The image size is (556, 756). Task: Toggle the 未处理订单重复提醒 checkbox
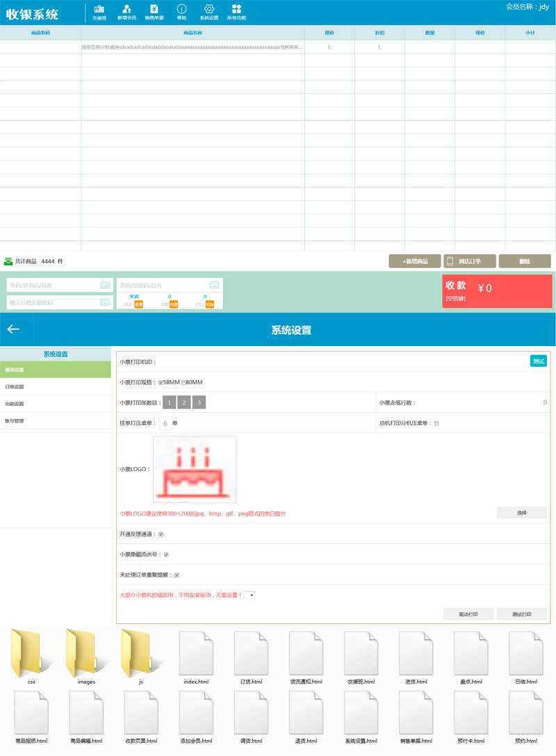[x=177, y=575]
